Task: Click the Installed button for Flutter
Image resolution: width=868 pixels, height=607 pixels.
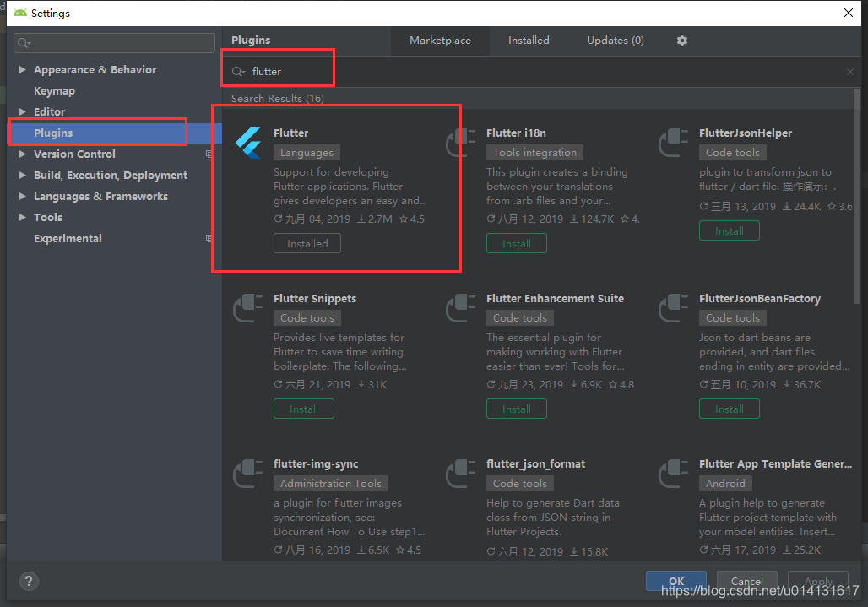Action: (307, 243)
